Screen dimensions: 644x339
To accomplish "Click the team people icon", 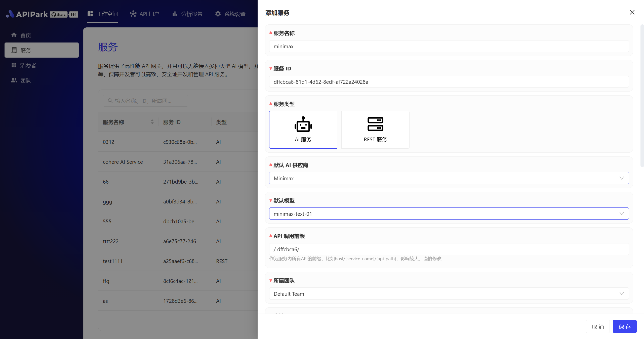I will 14,80.
